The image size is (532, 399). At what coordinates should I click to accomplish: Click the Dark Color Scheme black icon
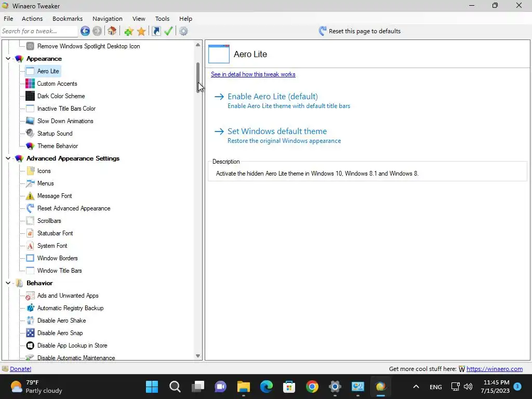30,96
